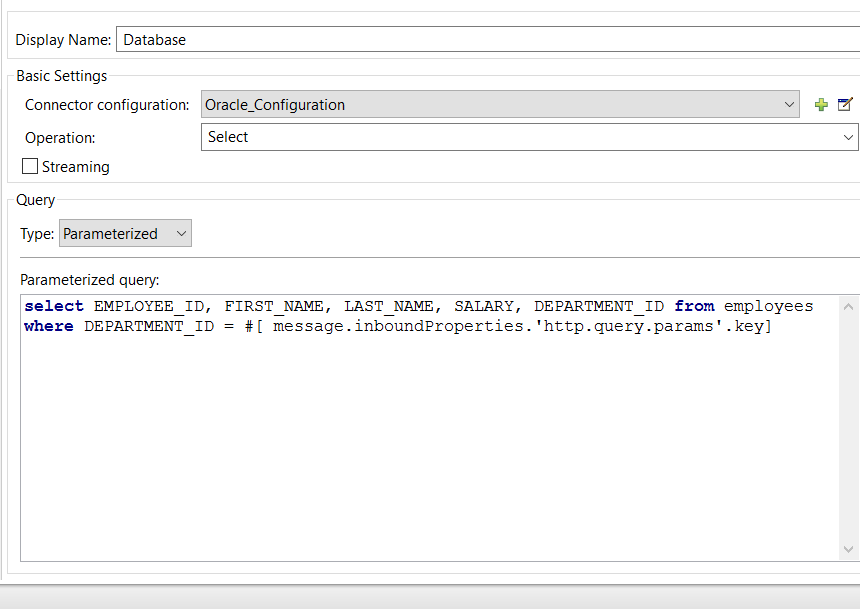Click LAST_NAME column in the query
The image size is (860, 609).
click(x=388, y=306)
